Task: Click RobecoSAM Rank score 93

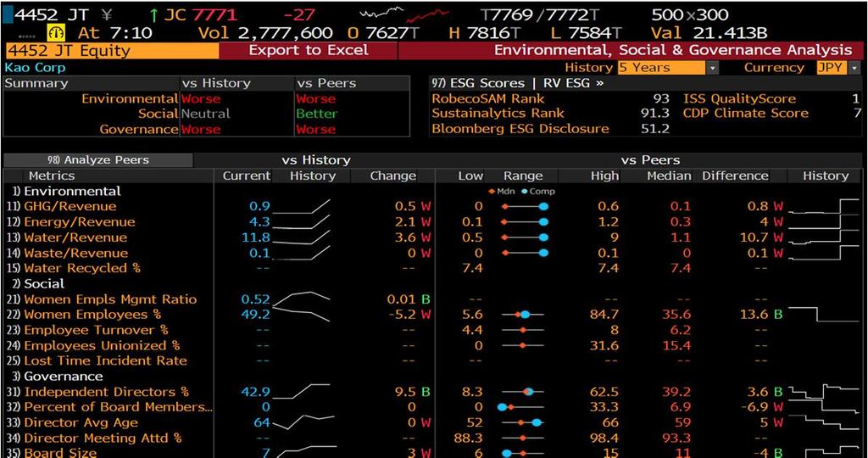Action: [661, 99]
